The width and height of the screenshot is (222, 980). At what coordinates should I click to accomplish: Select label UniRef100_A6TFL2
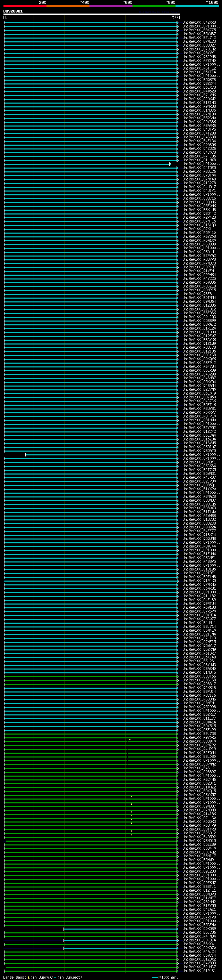pos(199,68)
